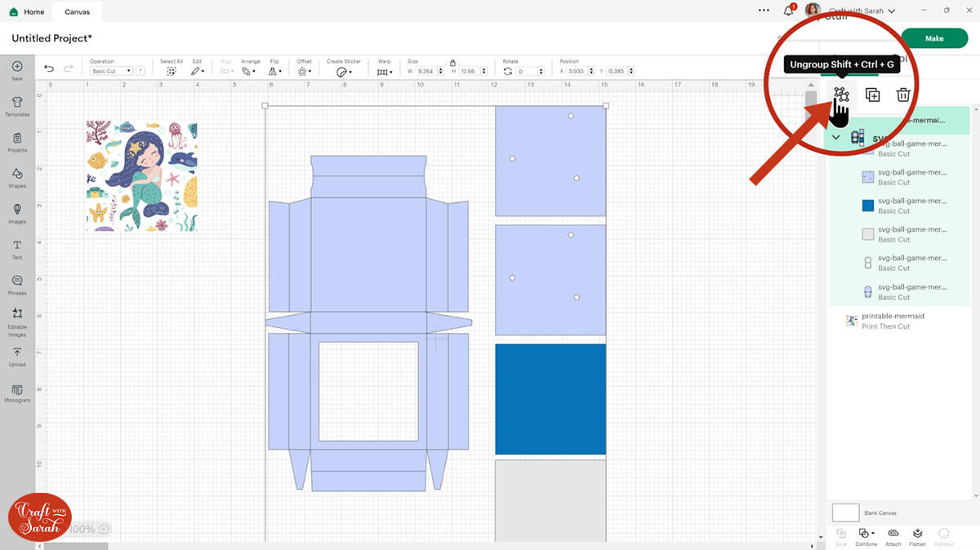Viewport: 980px width, 550px height.
Task: Click the Flatten button
Action: (x=918, y=537)
